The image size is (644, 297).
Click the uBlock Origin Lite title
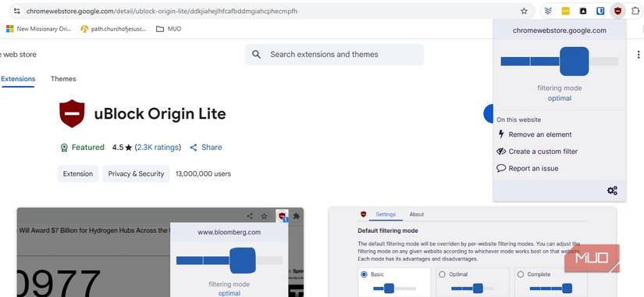(160, 113)
